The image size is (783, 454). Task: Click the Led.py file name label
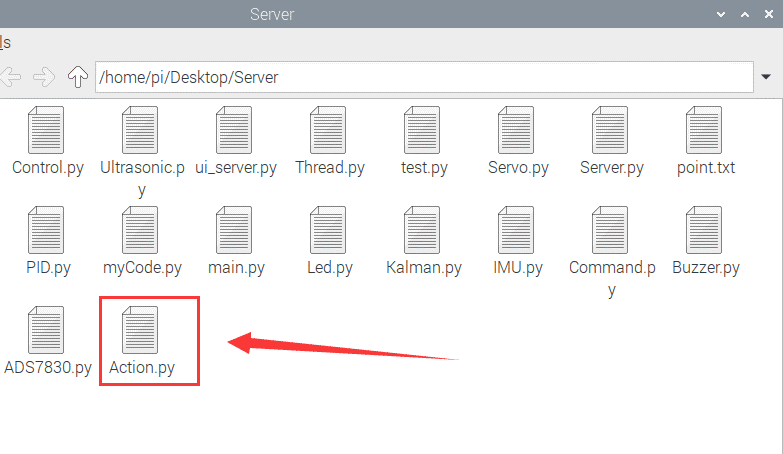click(x=330, y=268)
